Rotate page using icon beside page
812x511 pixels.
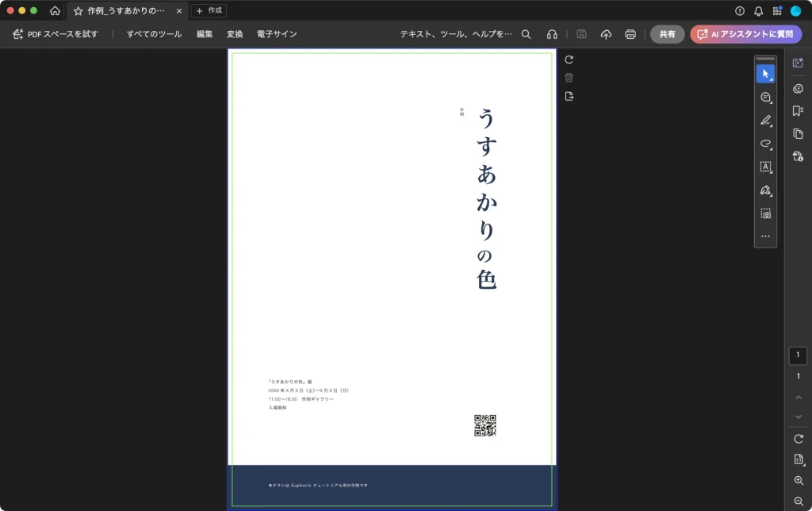click(569, 60)
